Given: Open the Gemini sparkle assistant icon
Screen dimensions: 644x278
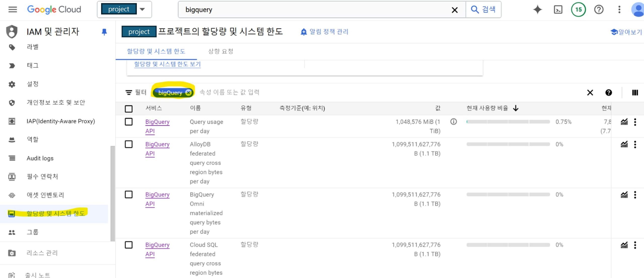Looking at the screenshot, I should (538, 10).
